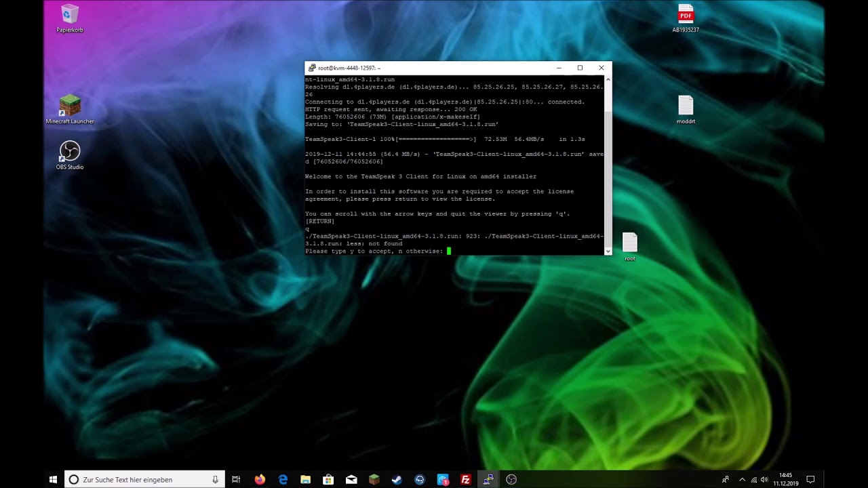
Task: Click the 100% download progress bar line
Action: [x=445, y=139]
